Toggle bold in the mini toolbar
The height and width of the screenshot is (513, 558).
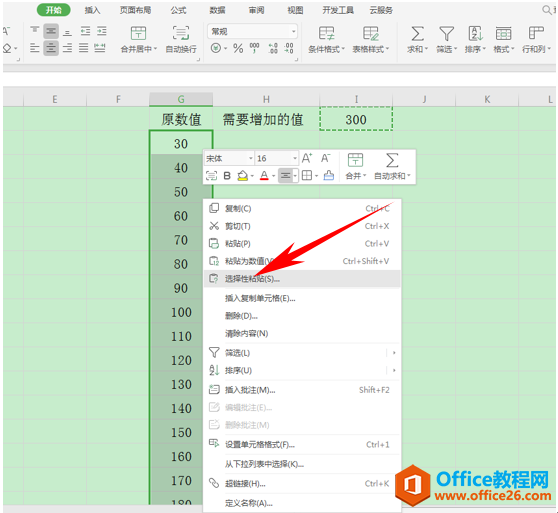[227, 175]
